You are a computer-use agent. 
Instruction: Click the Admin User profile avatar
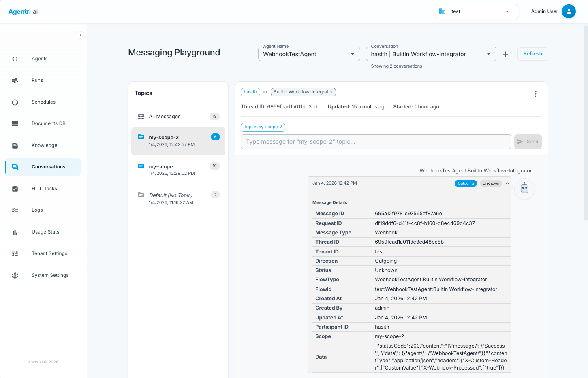[x=569, y=11]
